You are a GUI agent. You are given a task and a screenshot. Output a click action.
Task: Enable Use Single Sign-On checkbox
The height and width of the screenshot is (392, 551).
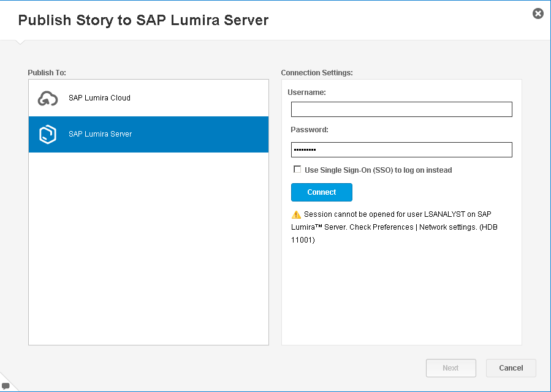click(x=297, y=169)
